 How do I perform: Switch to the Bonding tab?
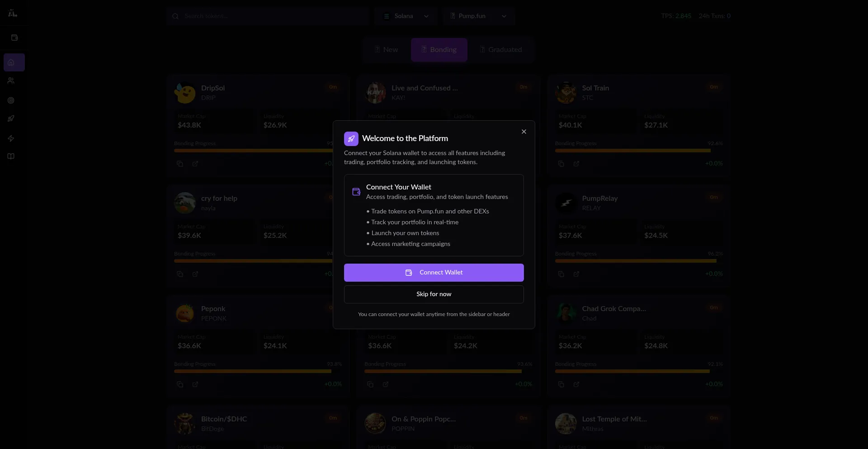[x=439, y=50]
